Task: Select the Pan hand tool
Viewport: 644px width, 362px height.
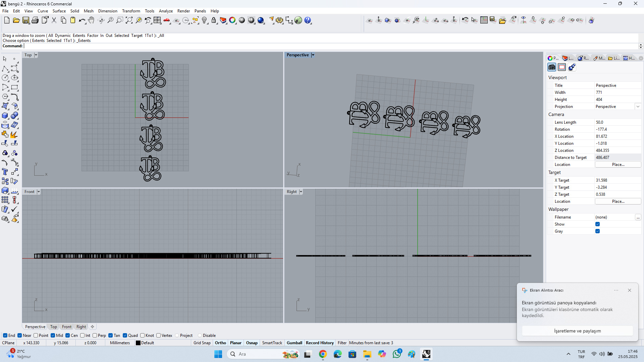Action: click(x=91, y=20)
